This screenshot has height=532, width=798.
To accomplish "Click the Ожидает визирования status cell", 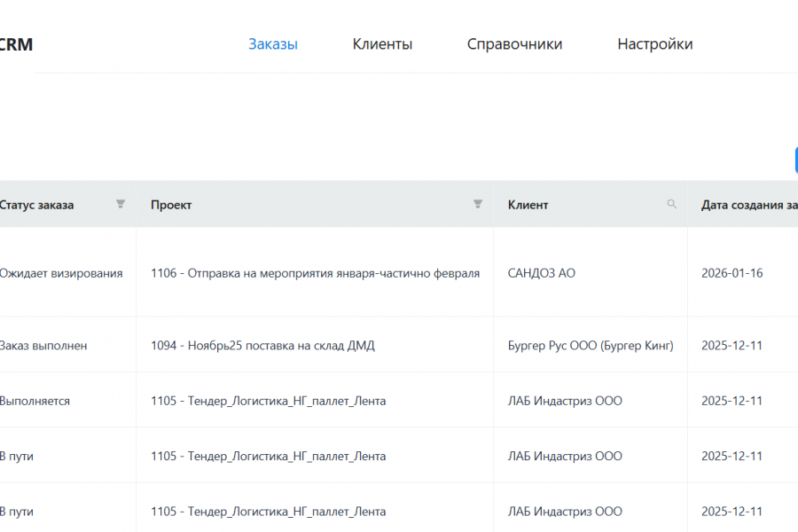I will click(60, 273).
